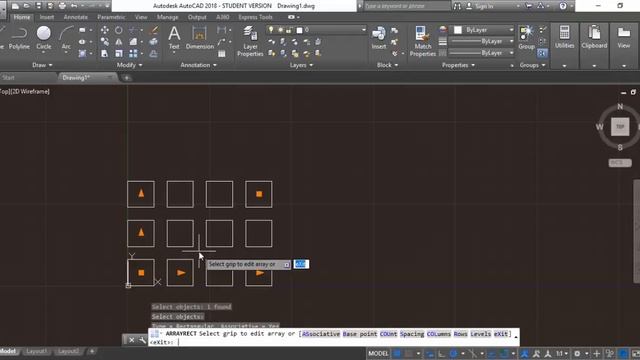Select the Stretch tool in Modify

105,53
